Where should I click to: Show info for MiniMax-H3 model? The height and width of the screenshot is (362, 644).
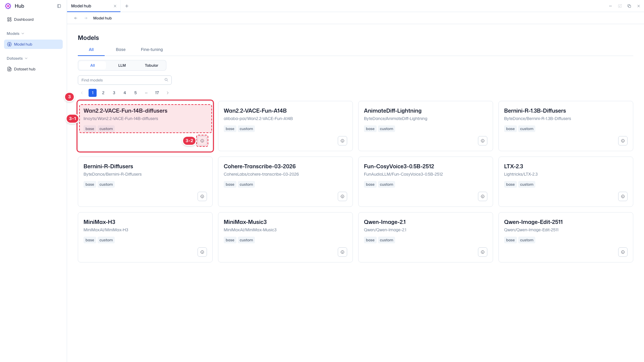pos(202,252)
